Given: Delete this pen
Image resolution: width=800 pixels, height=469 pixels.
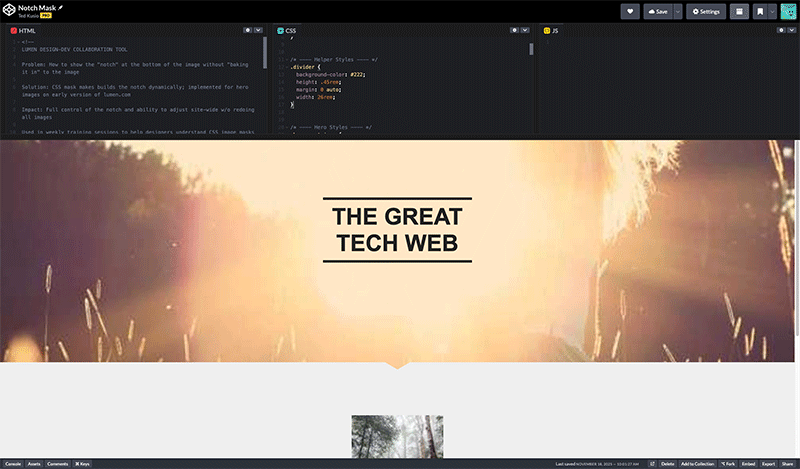Looking at the screenshot, I should pyautogui.click(x=667, y=464).
